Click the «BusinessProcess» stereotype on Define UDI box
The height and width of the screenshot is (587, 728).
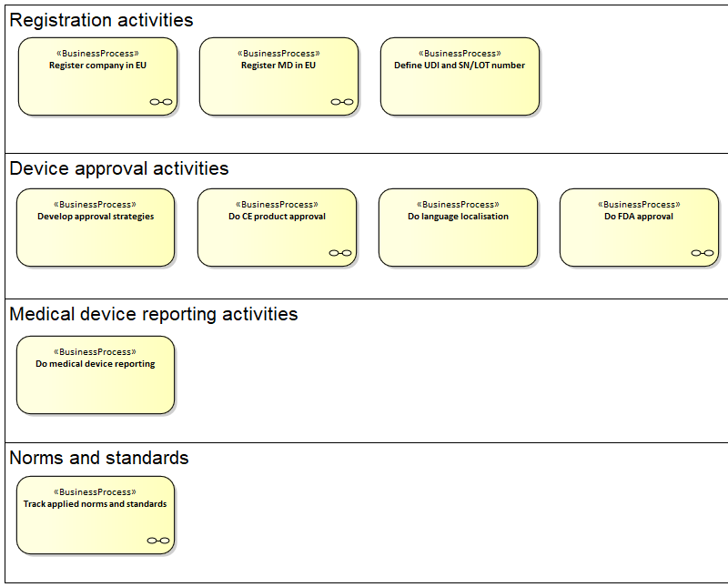(x=460, y=54)
